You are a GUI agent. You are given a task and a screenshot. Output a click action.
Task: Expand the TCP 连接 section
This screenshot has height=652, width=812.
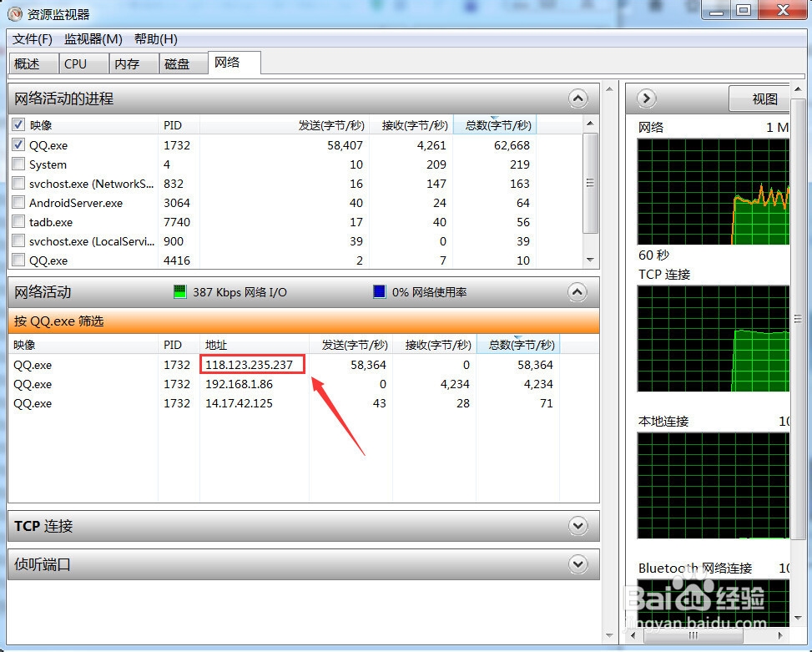tap(578, 526)
